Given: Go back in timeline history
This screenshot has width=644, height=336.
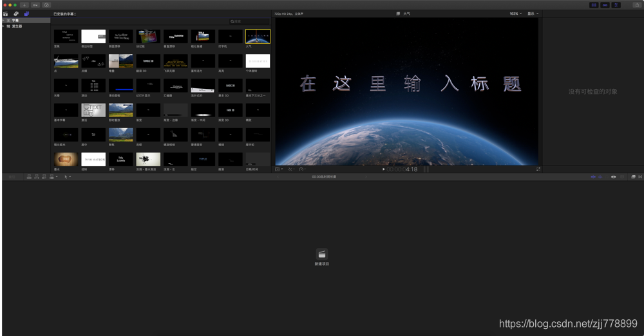Looking at the screenshot, I should coord(278,176).
